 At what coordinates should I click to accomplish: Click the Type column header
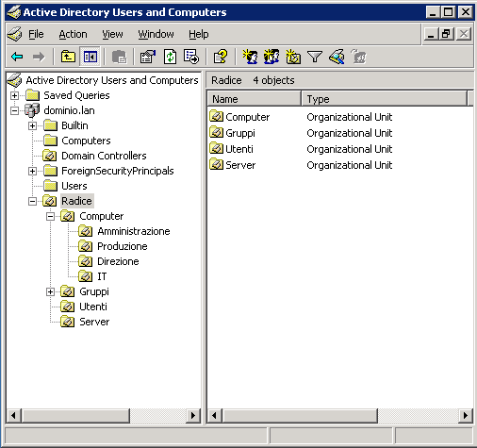point(385,99)
